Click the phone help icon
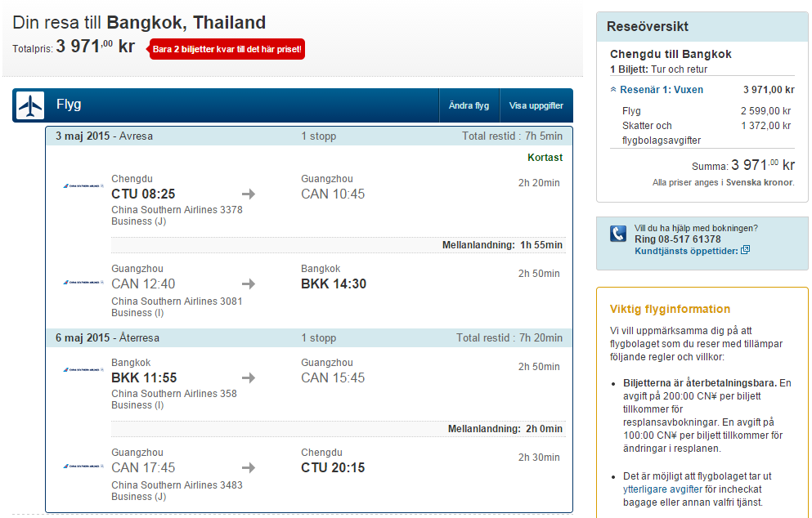The image size is (812, 518). (x=618, y=234)
